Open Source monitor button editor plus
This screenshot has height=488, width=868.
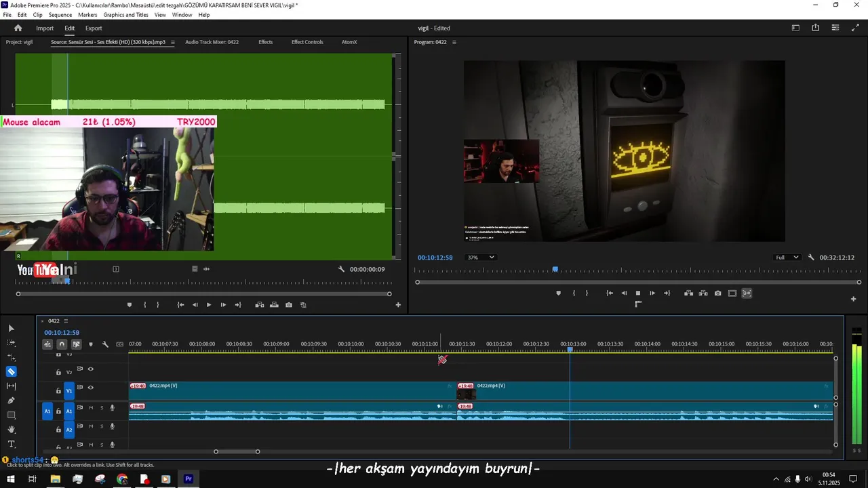coord(398,305)
